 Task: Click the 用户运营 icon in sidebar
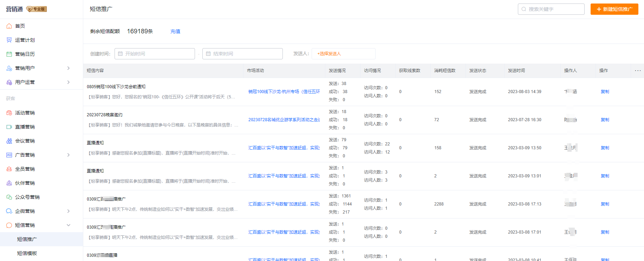click(9, 82)
